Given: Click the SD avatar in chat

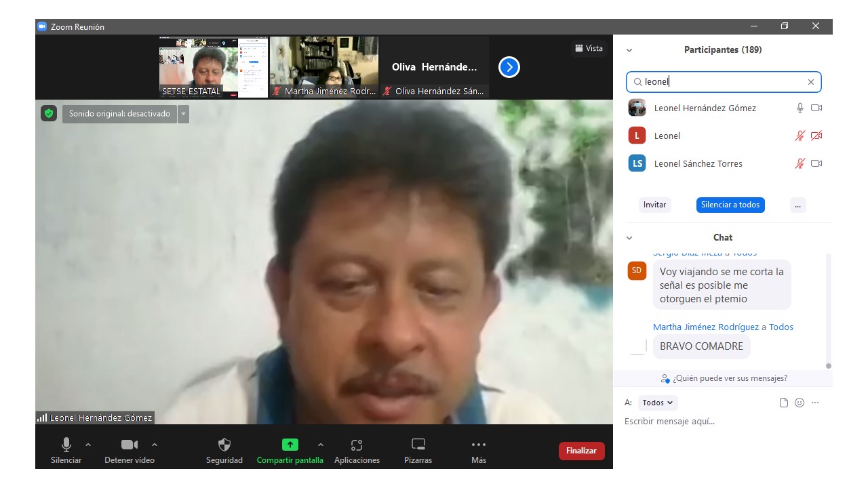Looking at the screenshot, I should pos(637,270).
